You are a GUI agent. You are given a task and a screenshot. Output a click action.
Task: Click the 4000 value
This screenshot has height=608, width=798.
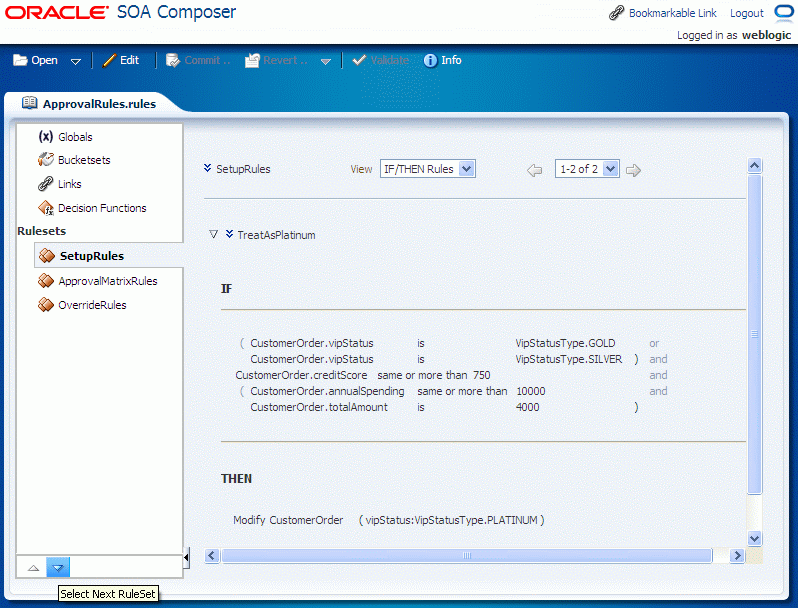pos(528,407)
